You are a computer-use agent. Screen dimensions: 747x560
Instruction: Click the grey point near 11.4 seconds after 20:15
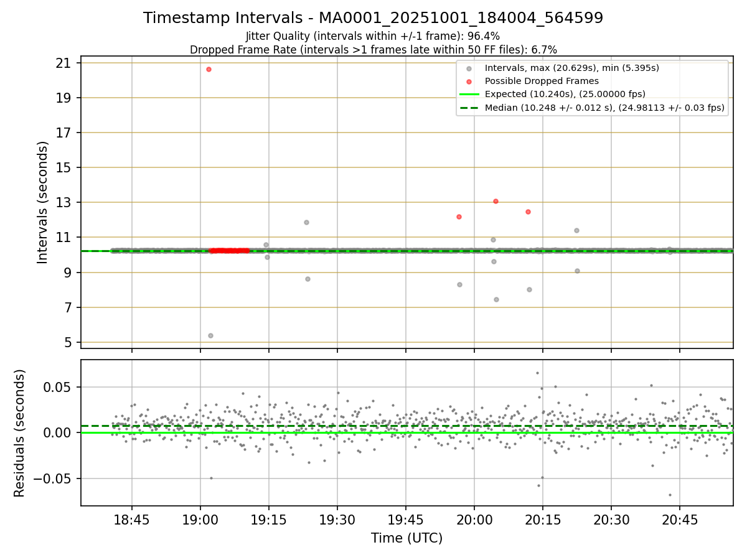576,230
